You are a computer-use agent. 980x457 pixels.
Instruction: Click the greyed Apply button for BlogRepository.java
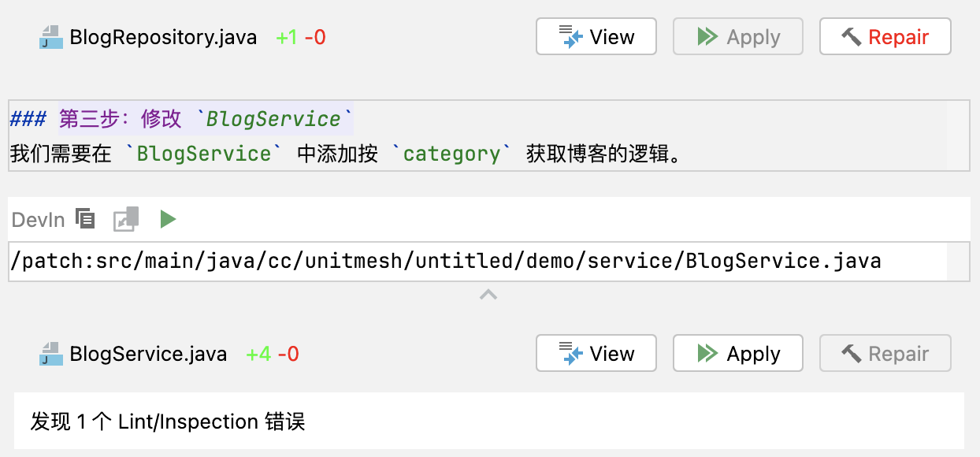click(738, 37)
